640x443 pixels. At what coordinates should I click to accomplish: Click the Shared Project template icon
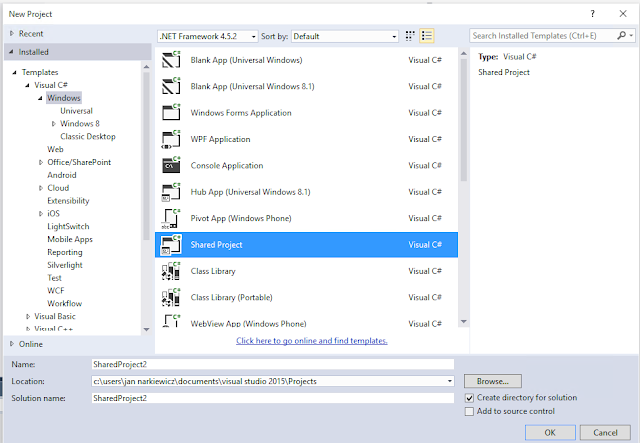(171, 245)
